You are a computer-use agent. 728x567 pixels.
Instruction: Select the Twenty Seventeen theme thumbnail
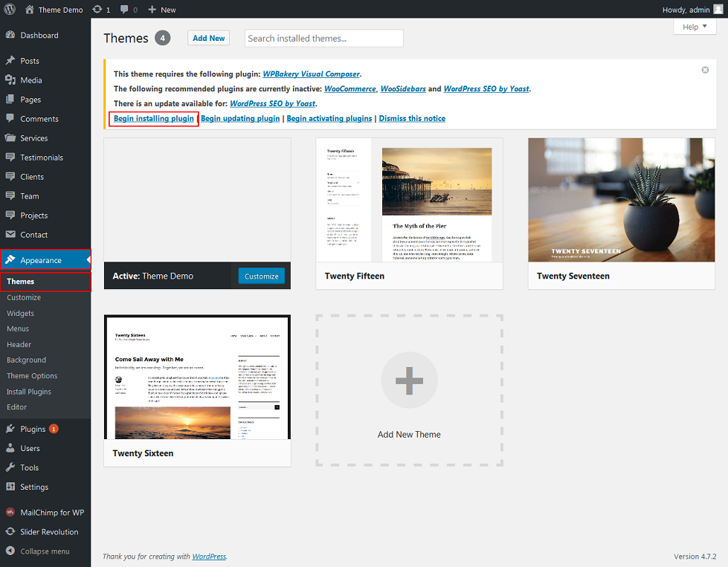point(621,200)
